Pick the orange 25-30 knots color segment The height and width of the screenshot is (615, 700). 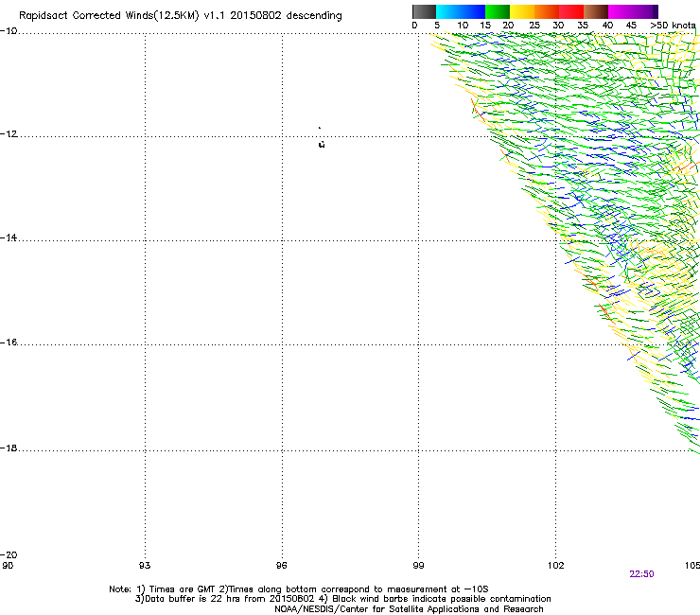click(547, 11)
